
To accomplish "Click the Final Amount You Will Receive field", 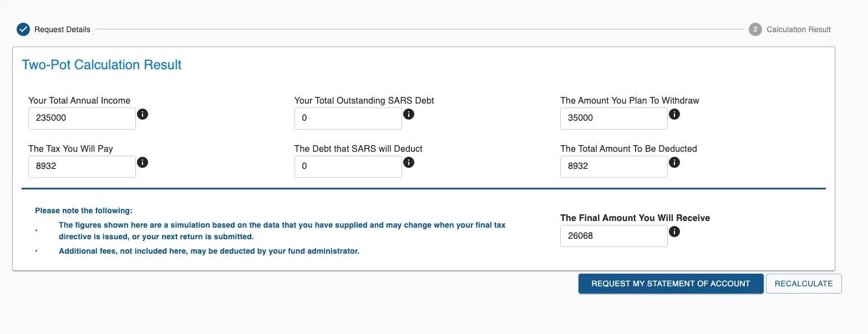I will pyautogui.click(x=613, y=236).
